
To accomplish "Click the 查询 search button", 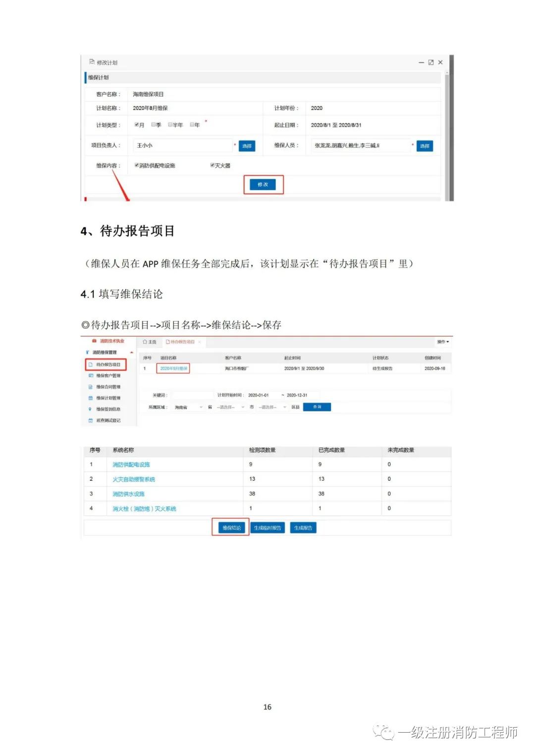I will 317,407.
